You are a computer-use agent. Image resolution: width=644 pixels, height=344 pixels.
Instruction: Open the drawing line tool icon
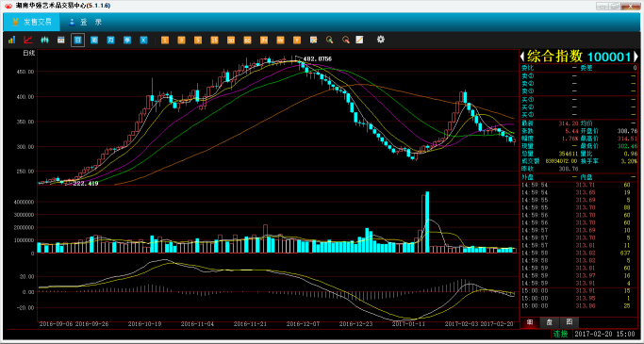pos(359,40)
